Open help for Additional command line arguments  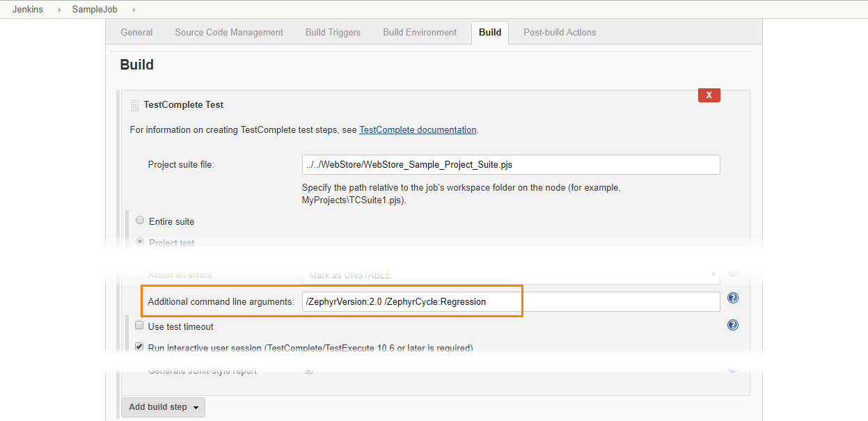pyautogui.click(x=732, y=298)
